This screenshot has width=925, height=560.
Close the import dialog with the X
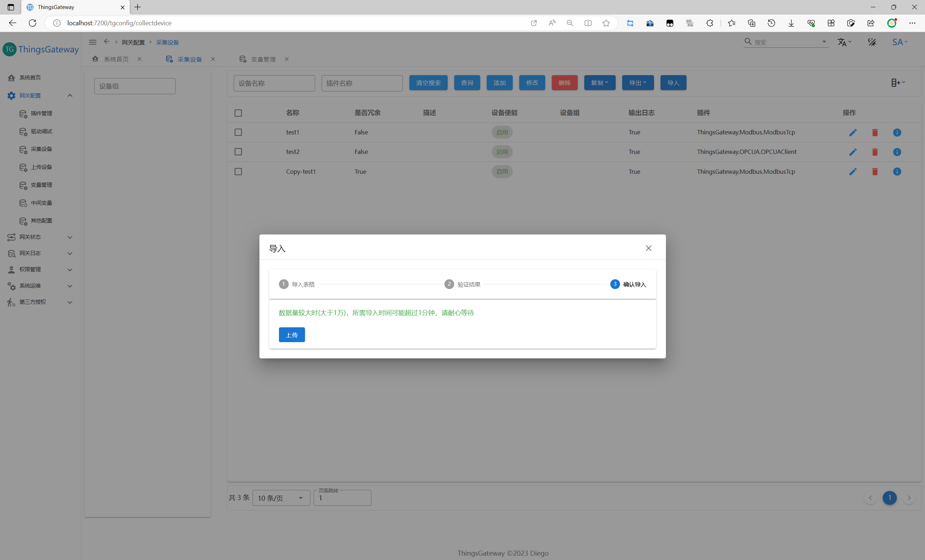click(x=648, y=248)
